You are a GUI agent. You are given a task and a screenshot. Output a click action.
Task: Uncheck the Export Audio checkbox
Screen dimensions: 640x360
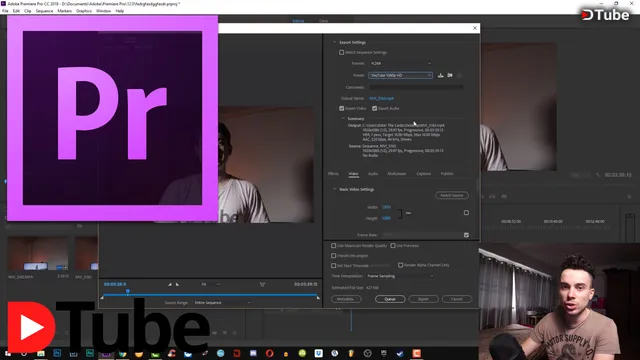coord(374,109)
